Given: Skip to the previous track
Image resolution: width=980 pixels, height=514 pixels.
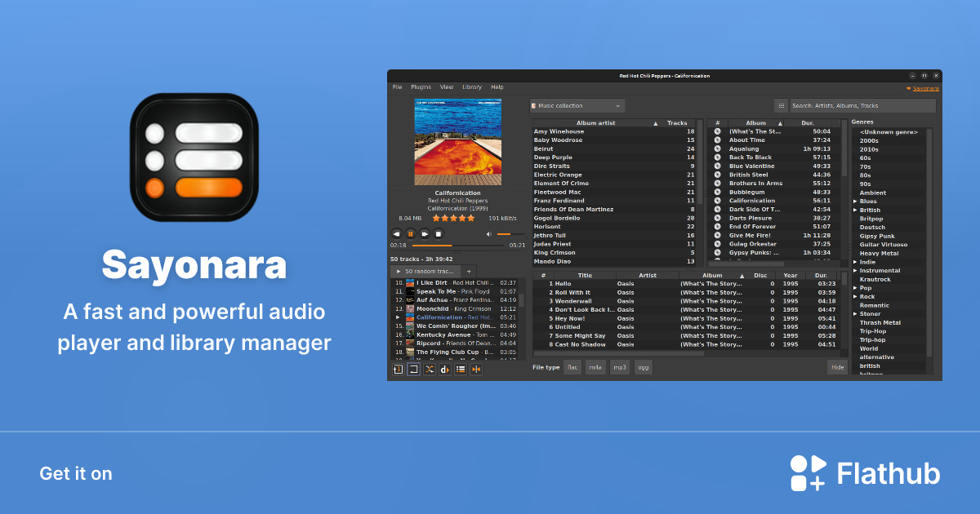Looking at the screenshot, I should [397, 233].
